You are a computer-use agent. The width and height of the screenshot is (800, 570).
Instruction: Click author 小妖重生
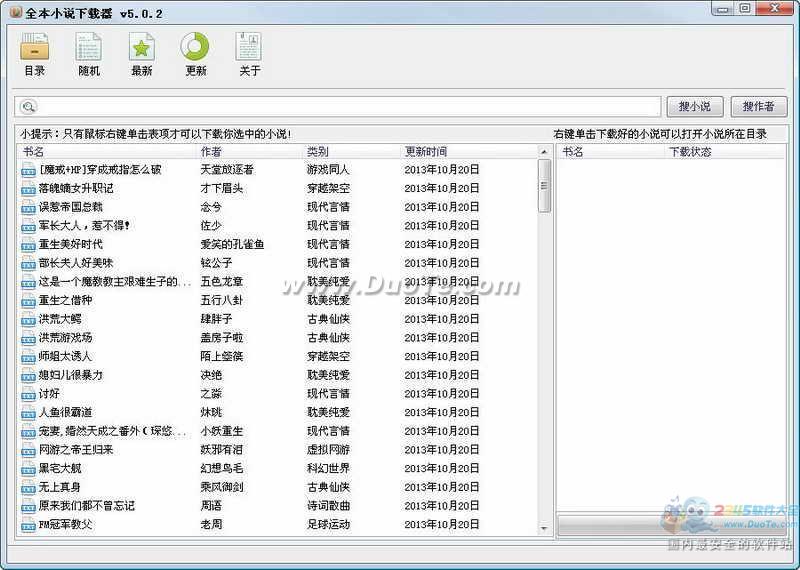[221, 432]
